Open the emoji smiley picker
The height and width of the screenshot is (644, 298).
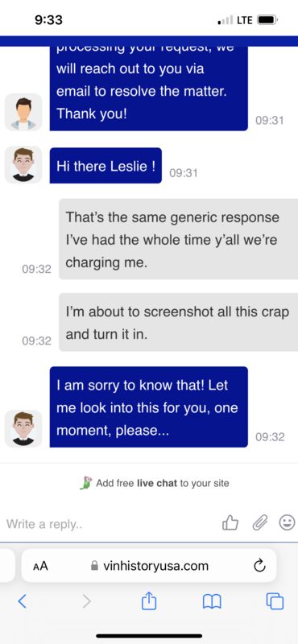287,522
